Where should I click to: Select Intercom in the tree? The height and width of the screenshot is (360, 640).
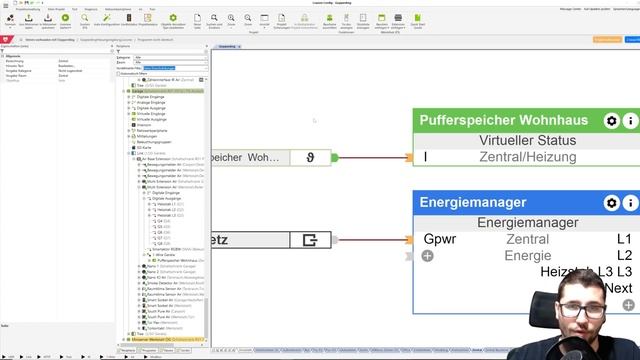tap(144, 125)
